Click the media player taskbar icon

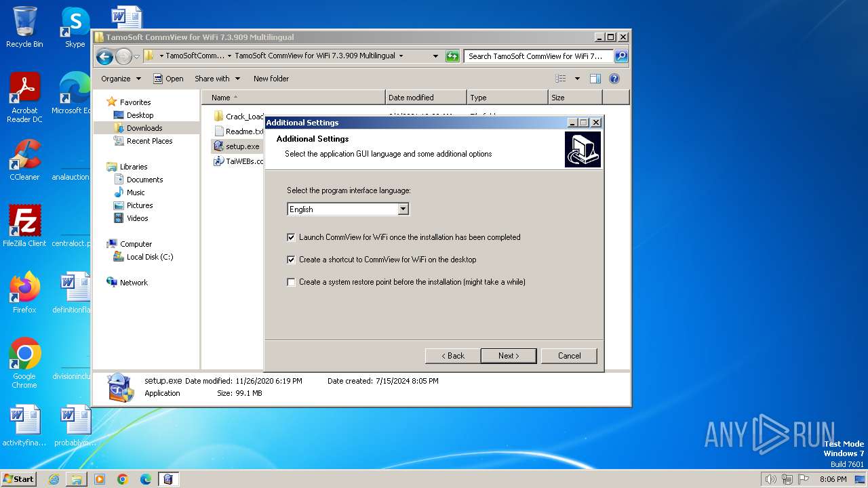click(x=100, y=479)
